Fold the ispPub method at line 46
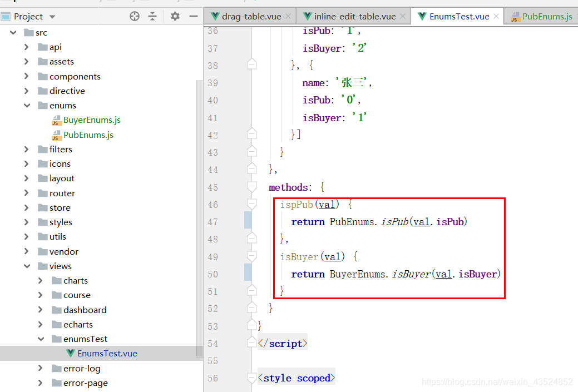Screen dimensions: 578x392 pos(252,204)
